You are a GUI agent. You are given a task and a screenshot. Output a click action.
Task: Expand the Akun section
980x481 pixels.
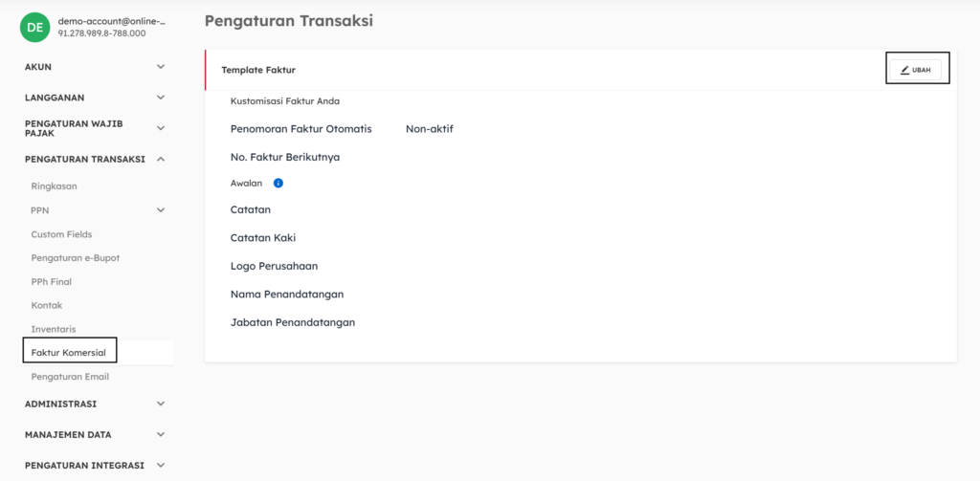[161, 67]
